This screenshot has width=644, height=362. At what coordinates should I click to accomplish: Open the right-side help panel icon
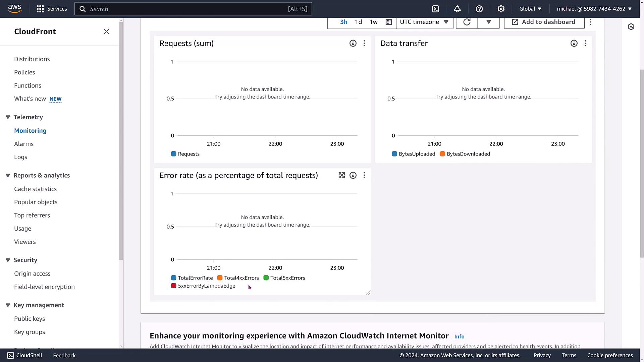click(x=631, y=27)
